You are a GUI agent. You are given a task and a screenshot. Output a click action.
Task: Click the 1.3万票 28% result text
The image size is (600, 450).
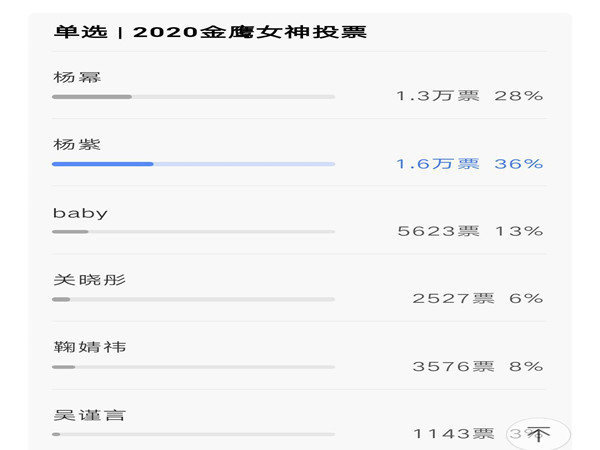point(470,96)
